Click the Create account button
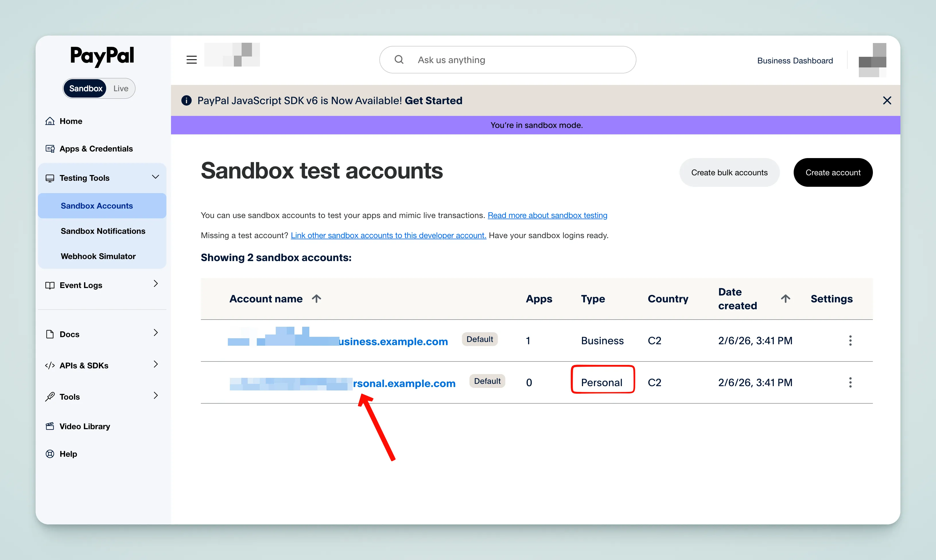 coord(833,172)
